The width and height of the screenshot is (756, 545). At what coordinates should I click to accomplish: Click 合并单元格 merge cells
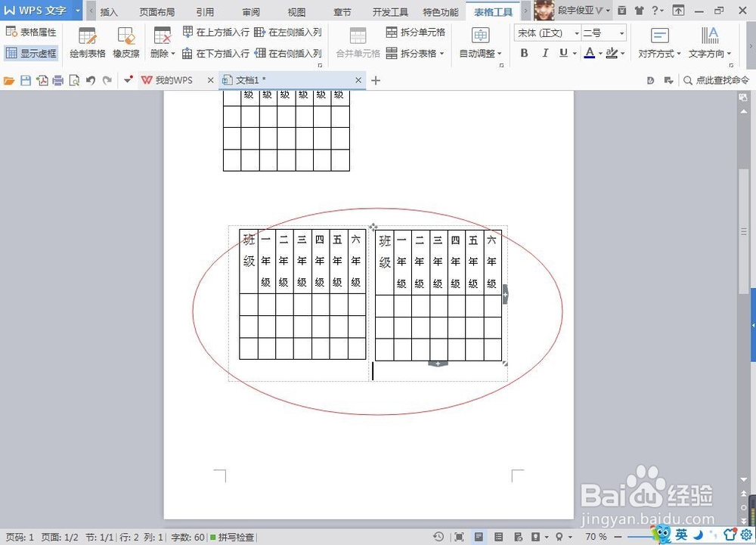pos(358,43)
